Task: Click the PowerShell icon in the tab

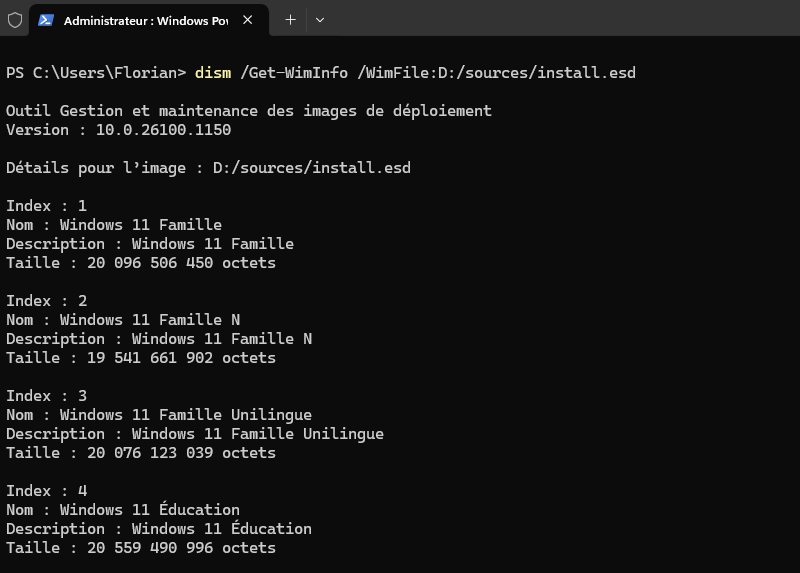Action: pos(46,20)
